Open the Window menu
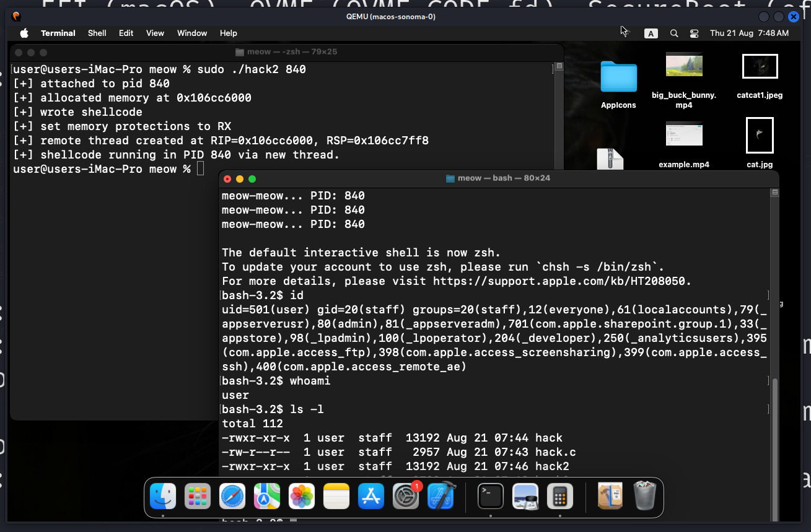 (192, 33)
